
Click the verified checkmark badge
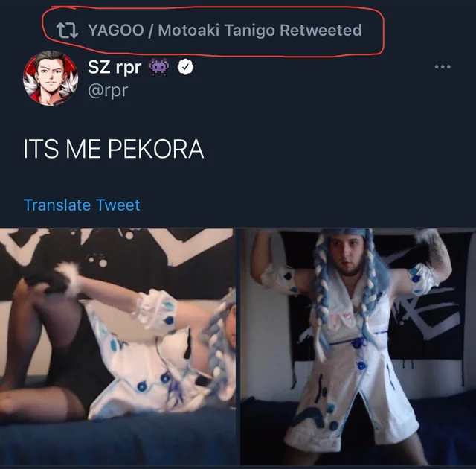pyautogui.click(x=185, y=67)
